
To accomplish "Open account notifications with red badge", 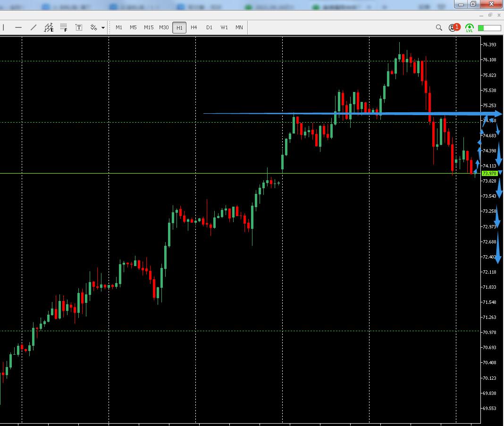I will pos(454,28).
